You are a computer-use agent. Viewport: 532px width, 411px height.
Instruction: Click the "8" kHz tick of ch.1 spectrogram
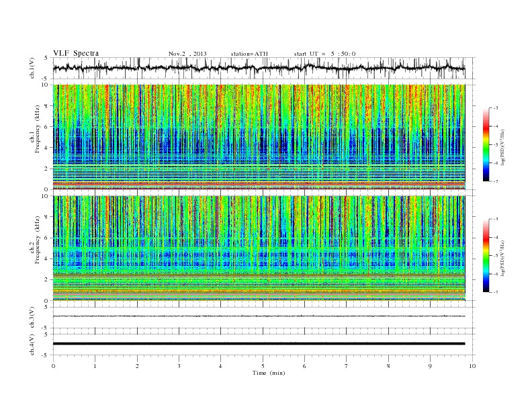(x=47, y=106)
